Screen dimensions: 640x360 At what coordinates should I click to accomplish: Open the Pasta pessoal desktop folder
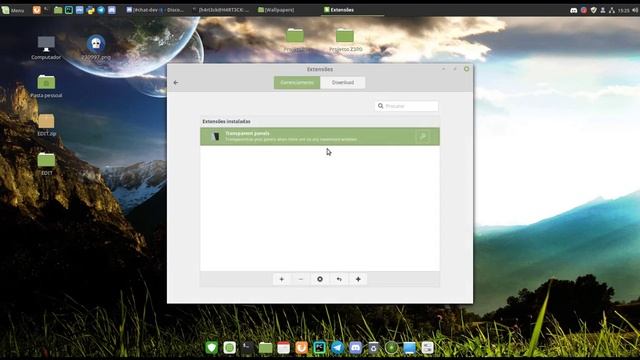pyautogui.click(x=46, y=86)
